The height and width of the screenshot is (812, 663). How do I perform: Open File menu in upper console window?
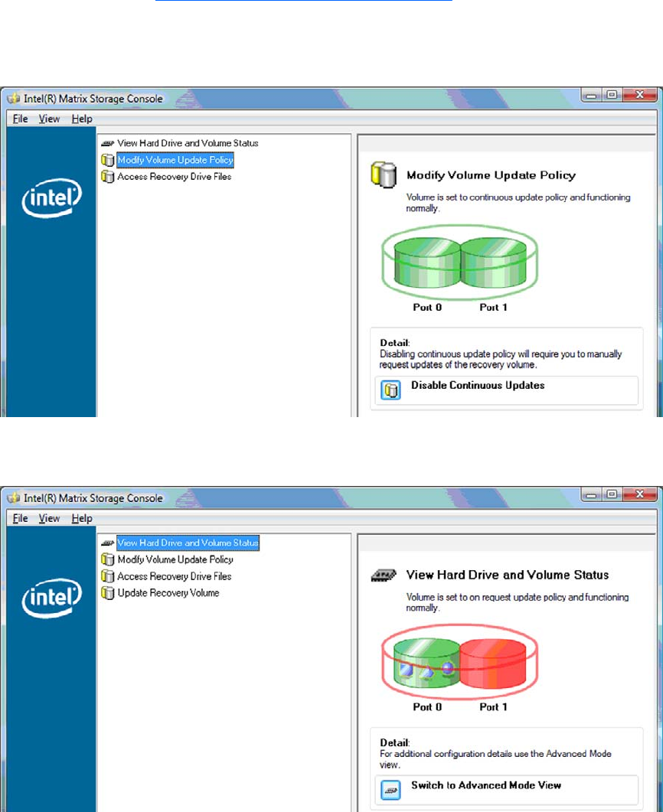pyautogui.click(x=20, y=119)
